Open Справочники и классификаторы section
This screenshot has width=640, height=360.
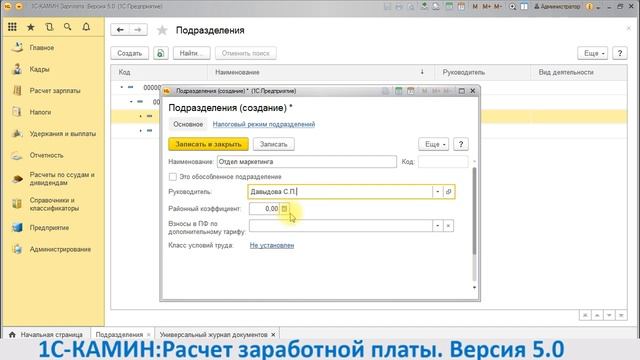[x=54, y=204]
